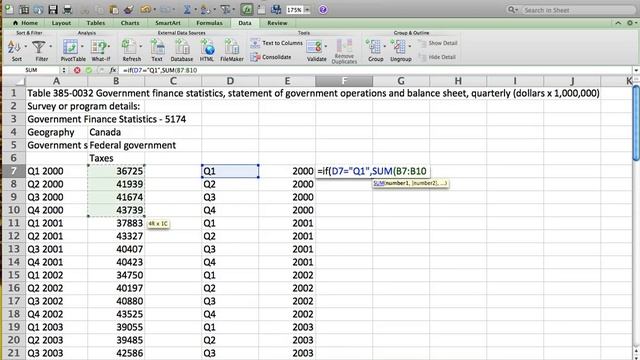Viewport: 640px width, 360px height.
Task: Click the Text to Columns tool
Action: pyautogui.click(x=276, y=43)
